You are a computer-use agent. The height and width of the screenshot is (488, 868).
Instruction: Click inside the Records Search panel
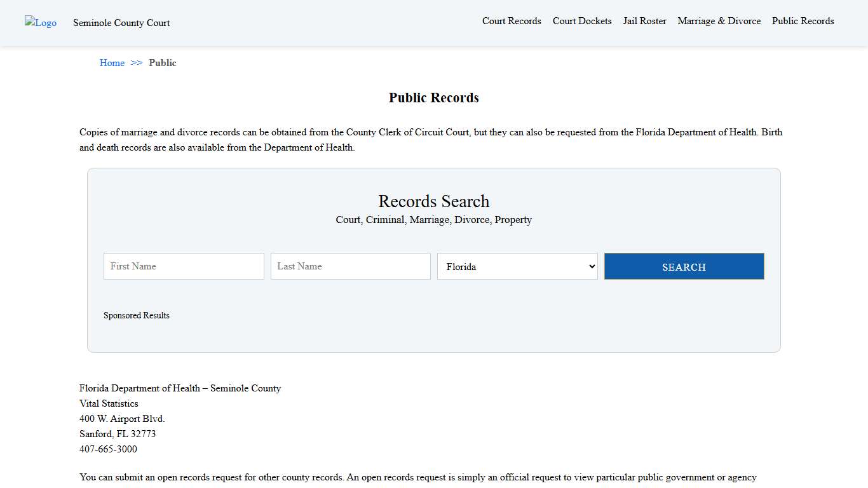pos(434,337)
